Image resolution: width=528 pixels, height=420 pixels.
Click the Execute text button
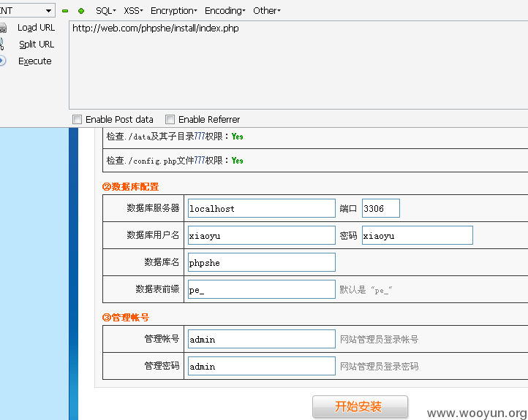tap(35, 61)
